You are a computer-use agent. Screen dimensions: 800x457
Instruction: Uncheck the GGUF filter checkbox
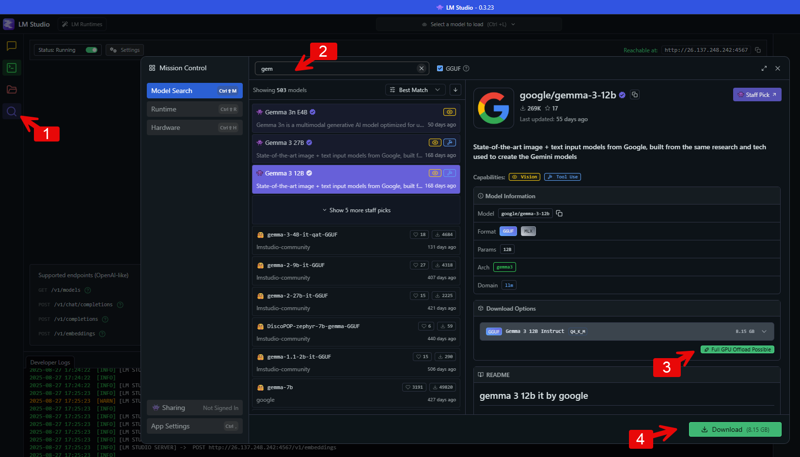pos(440,68)
